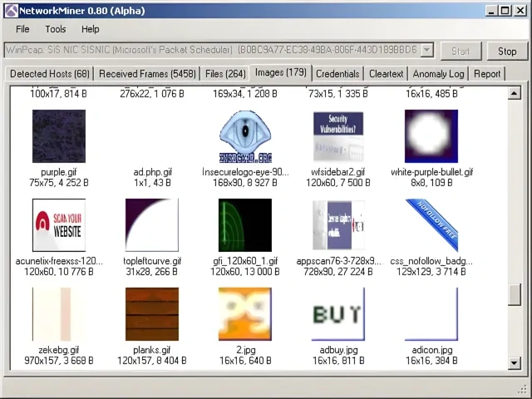Select the Images (179) tab

(281, 72)
